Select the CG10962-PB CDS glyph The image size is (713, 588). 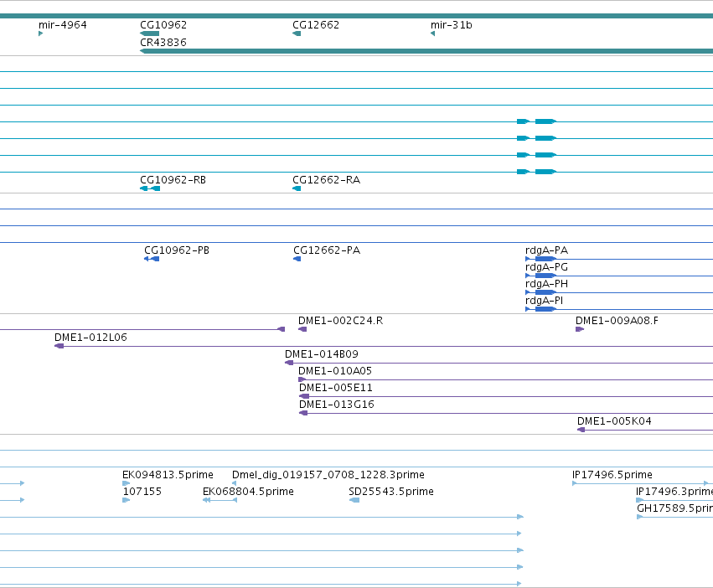click(x=152, y=259)
